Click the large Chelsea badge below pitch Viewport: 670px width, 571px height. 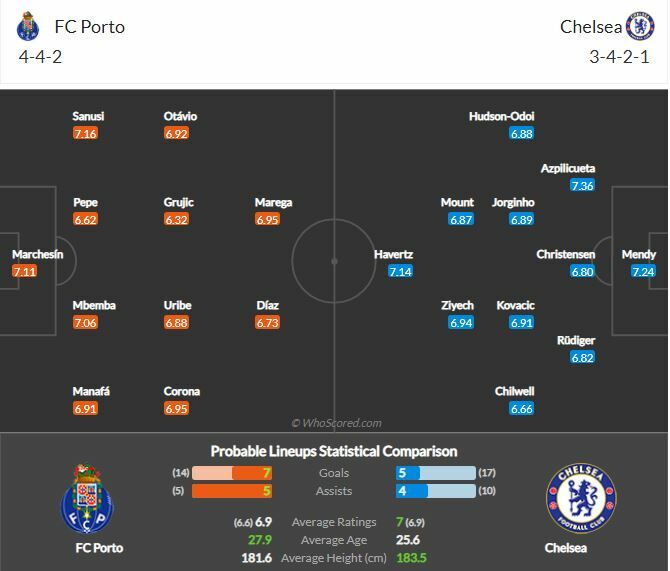point(580,498)
